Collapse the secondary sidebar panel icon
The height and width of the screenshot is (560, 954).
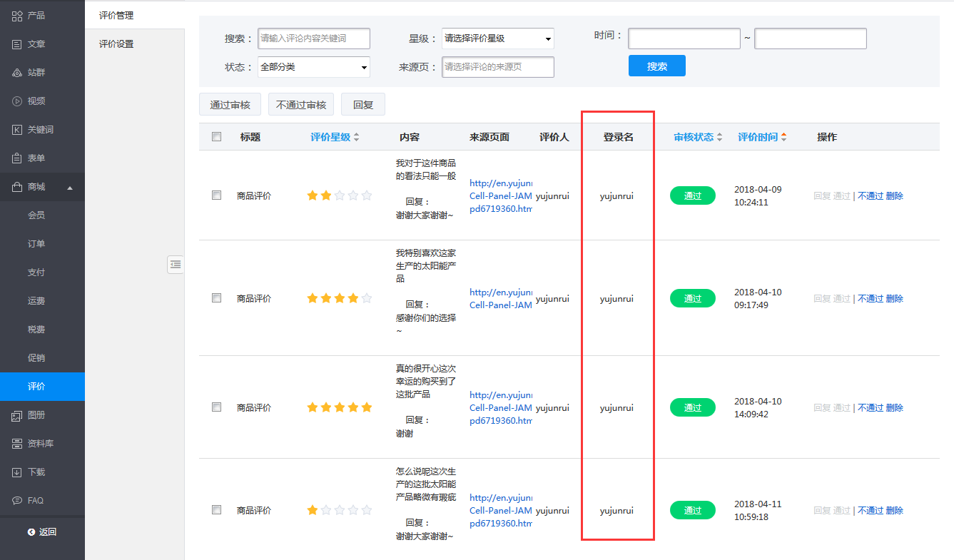176,265
